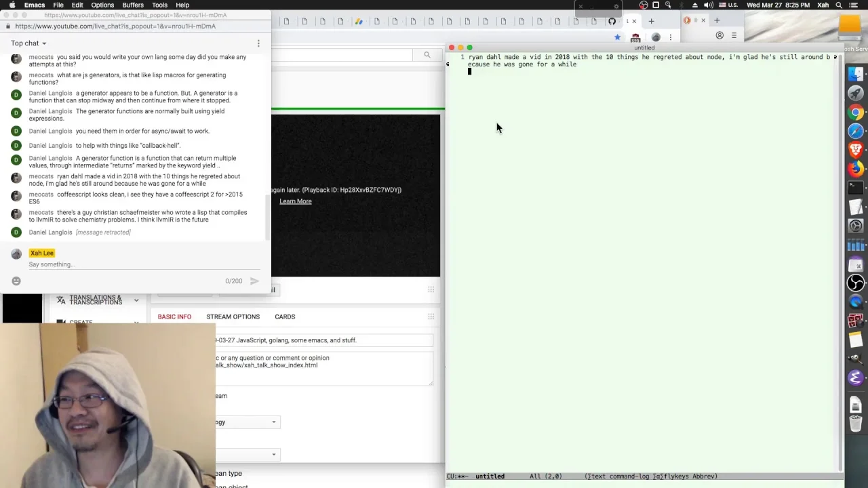Screen dimensions: 868x488
Task: Open the Apple menu
Action: 12,5
